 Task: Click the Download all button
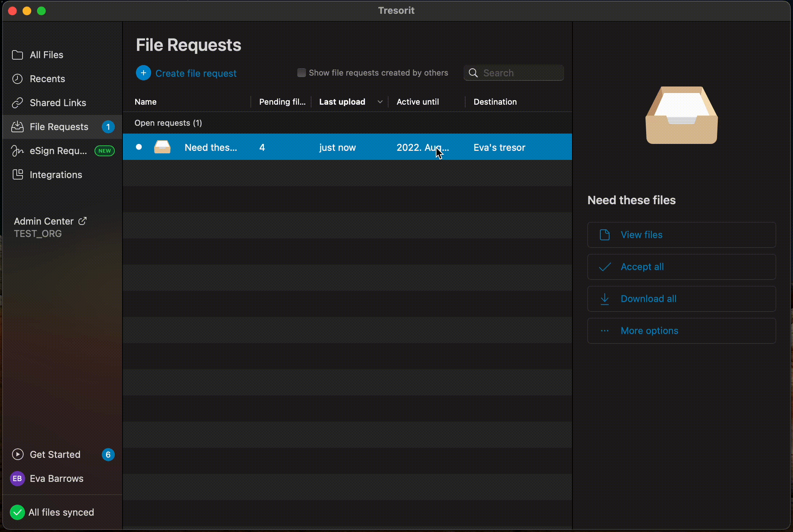681,299
